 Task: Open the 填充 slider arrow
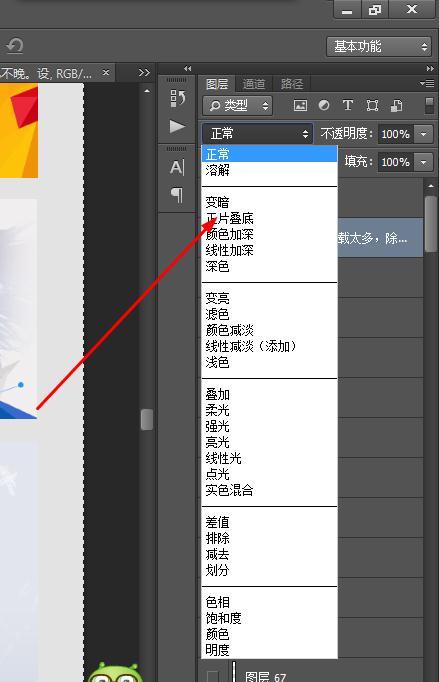point(424,162)
